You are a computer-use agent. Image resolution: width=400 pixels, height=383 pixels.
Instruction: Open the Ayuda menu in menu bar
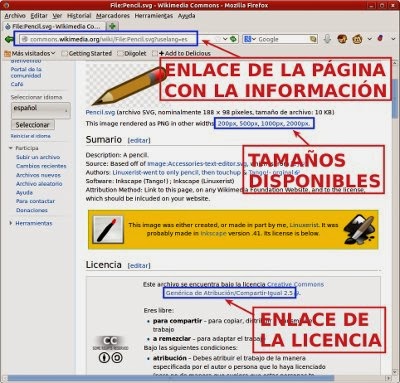pyautogui.click(x=186, y=16)
